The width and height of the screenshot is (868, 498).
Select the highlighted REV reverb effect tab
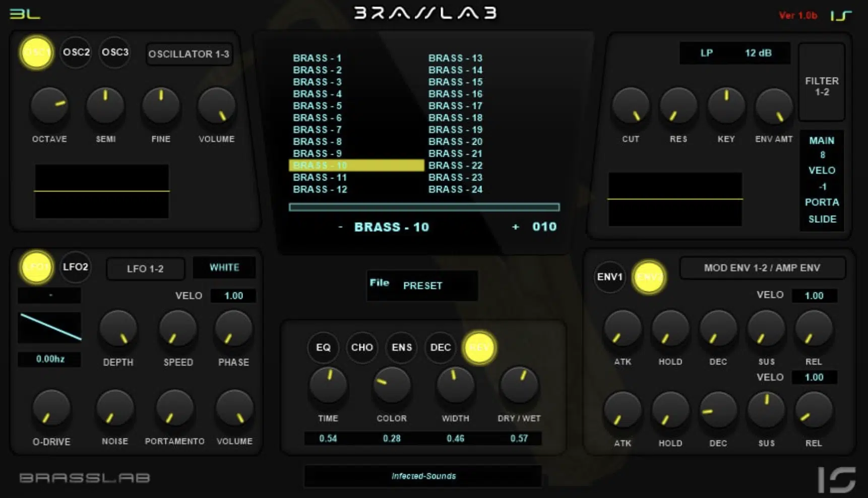pyautogui.click(x=479, y=347)
